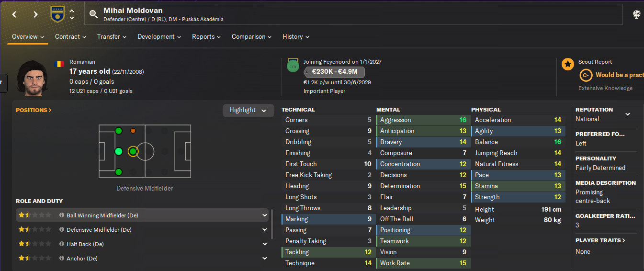Open the Highlight dropdown
This screenshot has width=644, height=271.
[248, 110]
